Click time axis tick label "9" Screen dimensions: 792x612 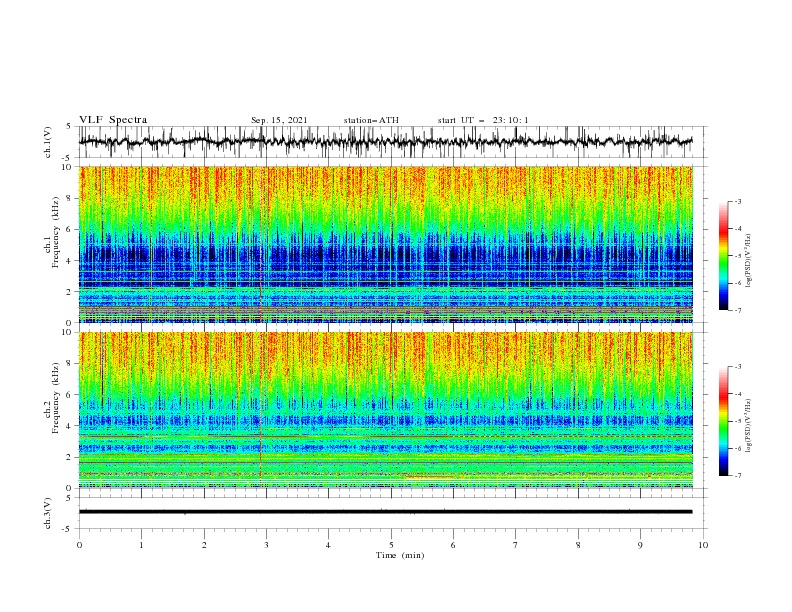tap(640, 545)
